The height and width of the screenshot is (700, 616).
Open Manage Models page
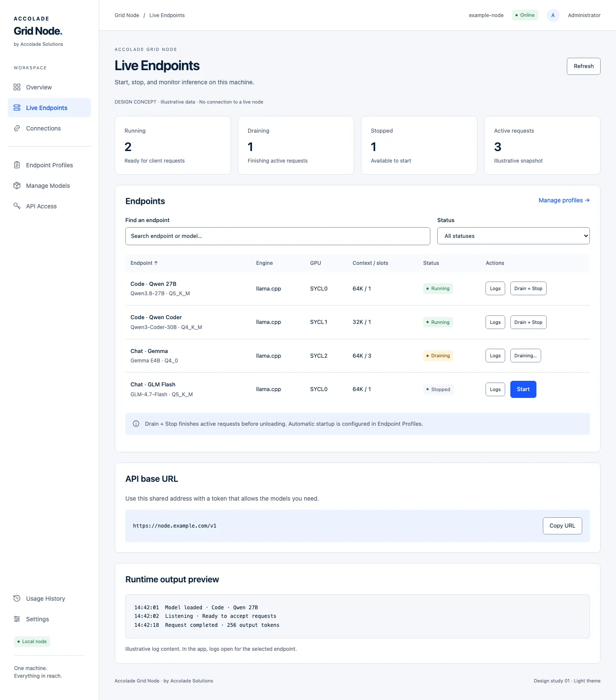(49, 186)
